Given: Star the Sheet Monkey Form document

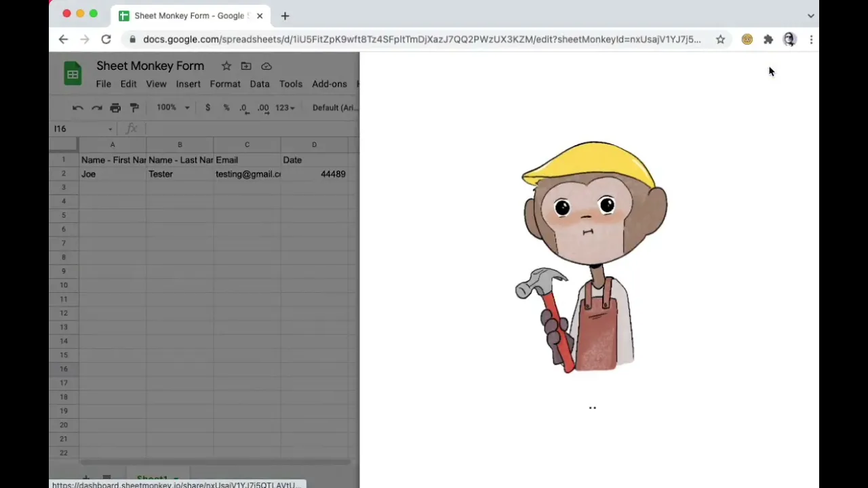Looking at the screenshot, I should pyautogui.click(x=226, y=66).
